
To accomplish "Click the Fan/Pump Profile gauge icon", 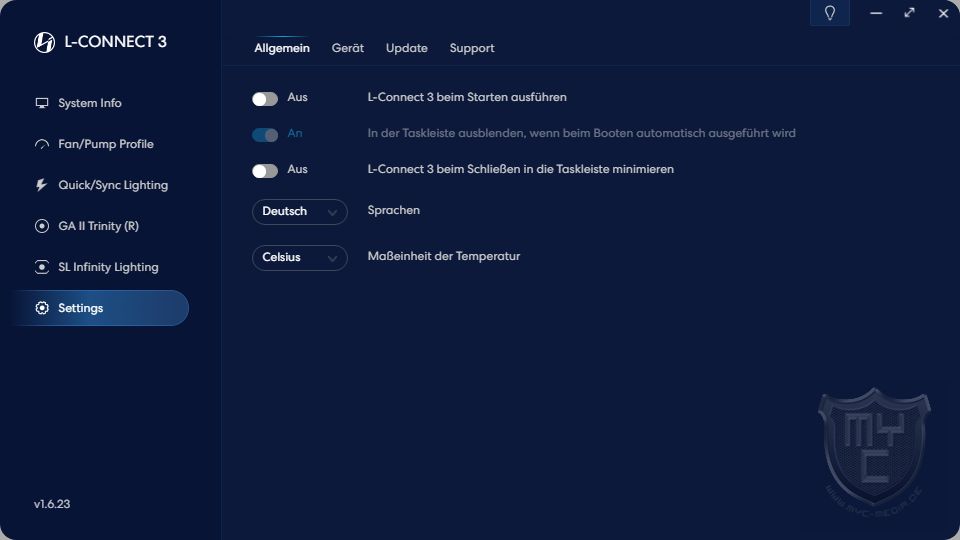I will (x=42, y=144).
